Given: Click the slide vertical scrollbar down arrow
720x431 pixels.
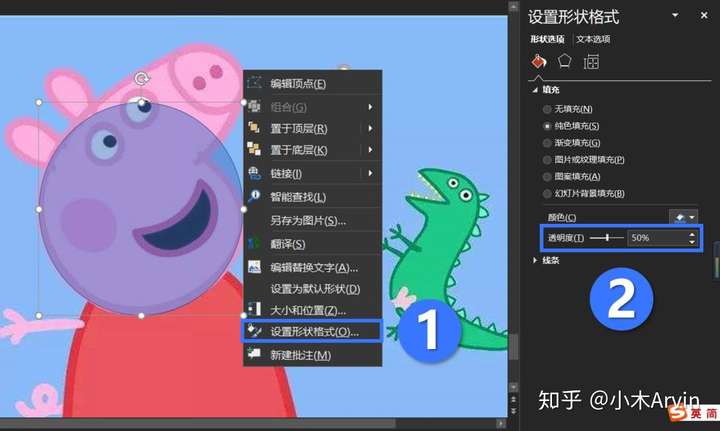Looking at the screenshot, I should pos(513,387).
